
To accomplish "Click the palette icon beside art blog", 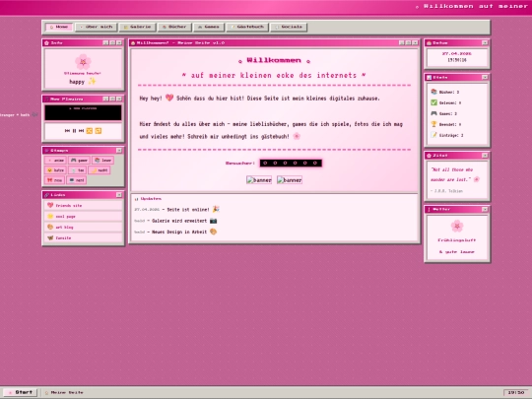I will pyautogui.click(x=50, y=227).
